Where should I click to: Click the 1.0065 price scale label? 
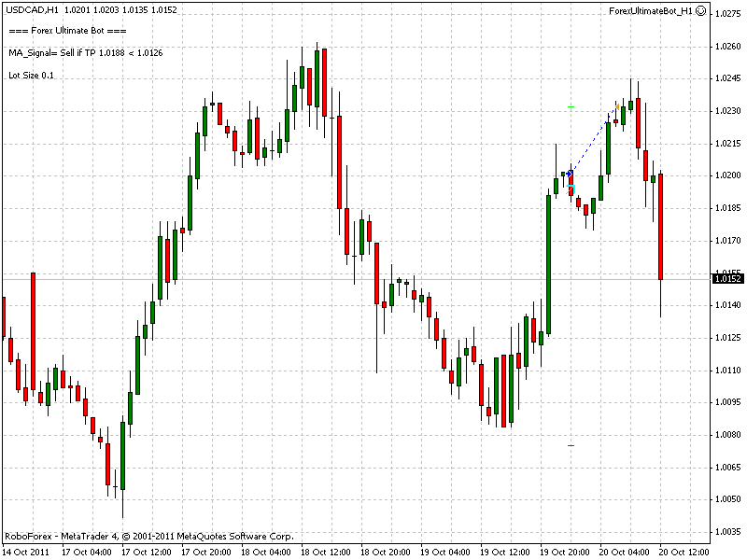728,468
